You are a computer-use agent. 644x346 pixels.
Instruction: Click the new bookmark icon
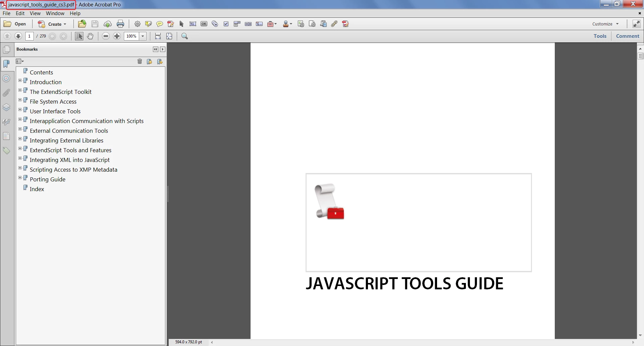pos(150,61)
